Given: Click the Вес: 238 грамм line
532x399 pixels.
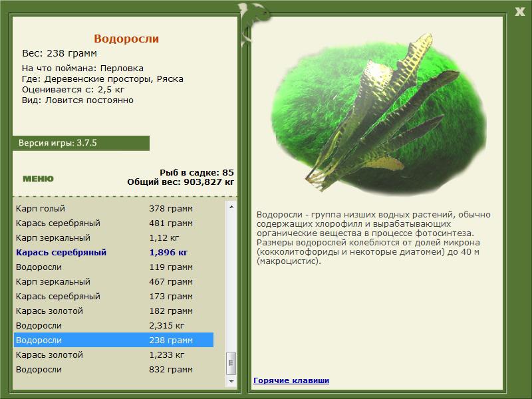Looking at the screenshot, I should (59, 53).
